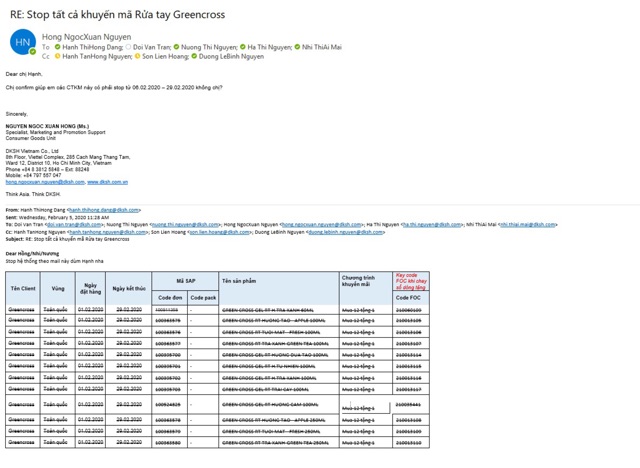
Task: Open the www.dksh.com.vn website link
Action: tap(107, 182)
